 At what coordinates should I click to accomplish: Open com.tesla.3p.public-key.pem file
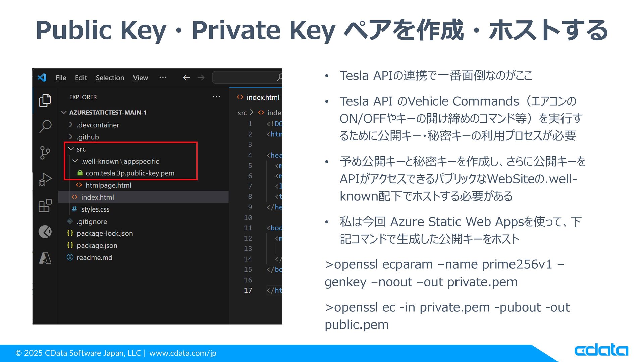[x=130, y=173]
